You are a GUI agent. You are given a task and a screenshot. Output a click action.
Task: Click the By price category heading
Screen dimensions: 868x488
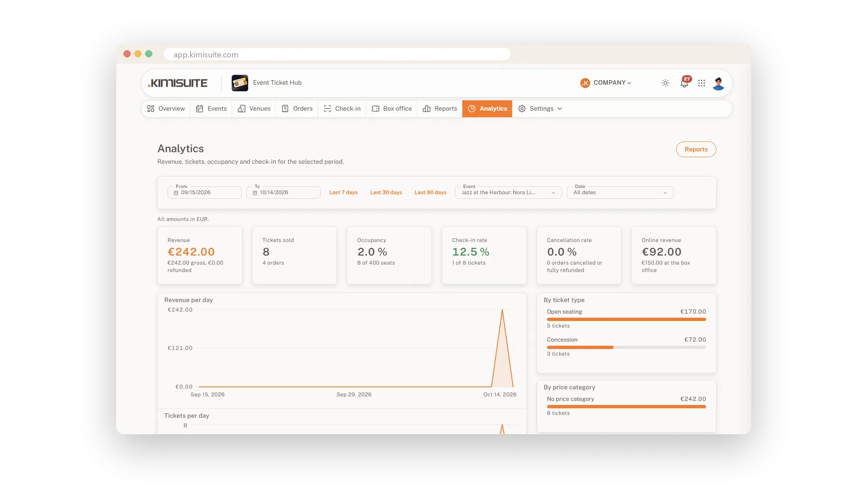click(x=569, y=387)
